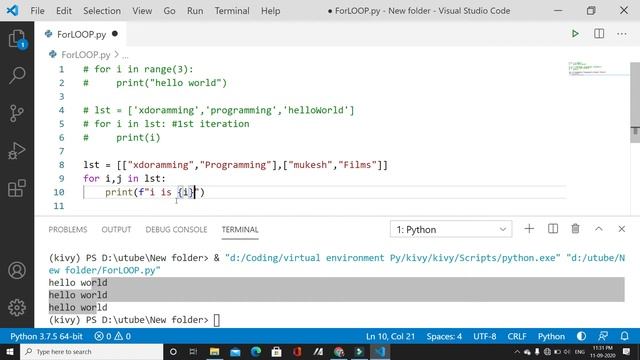Viewport: 640px width, 360px height.
Task: Click the "mukesh" string on line 8
Action: coord(310,165)
